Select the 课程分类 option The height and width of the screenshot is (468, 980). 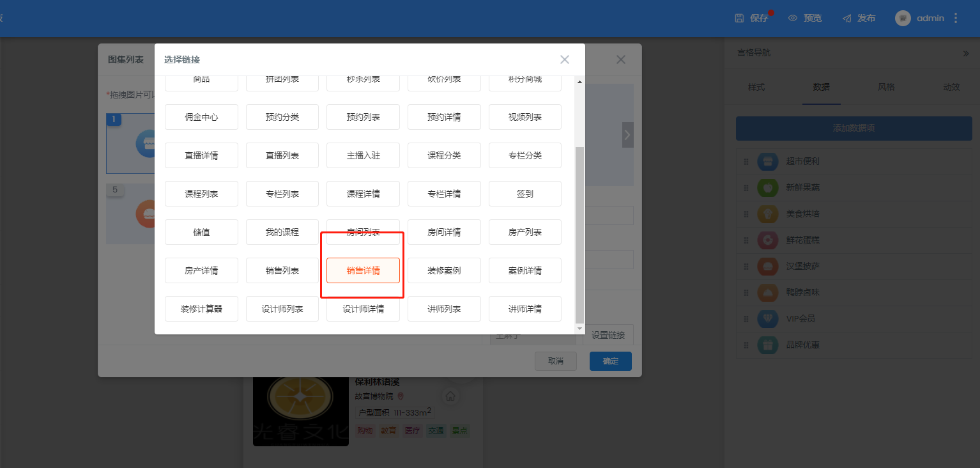[x=444, y=155]
